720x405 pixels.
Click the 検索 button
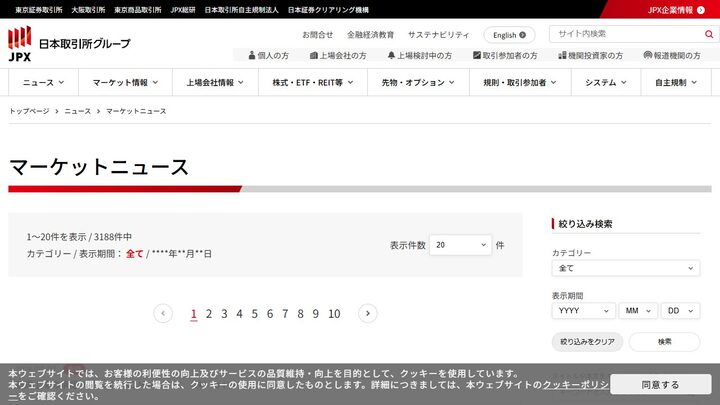(664, 342)
